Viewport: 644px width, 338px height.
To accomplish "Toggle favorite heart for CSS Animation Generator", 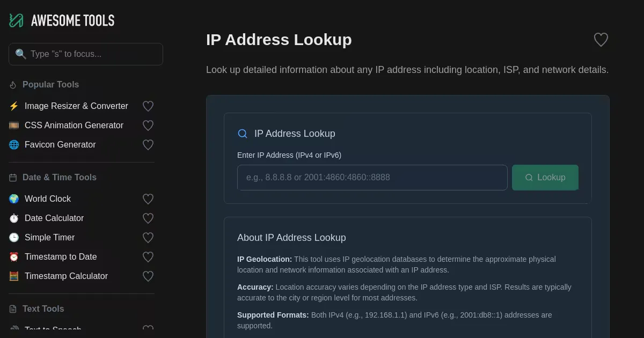I will tap(148, 126).
